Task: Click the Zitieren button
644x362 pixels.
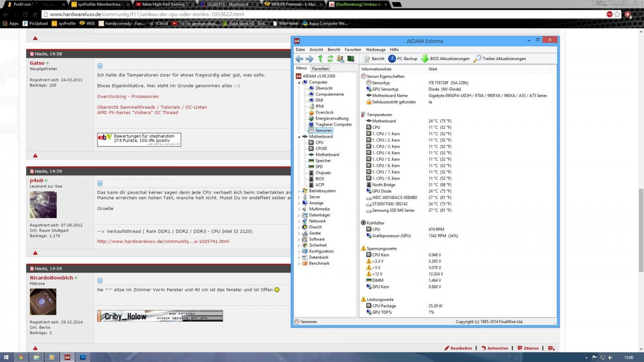Action: point(528,348)
